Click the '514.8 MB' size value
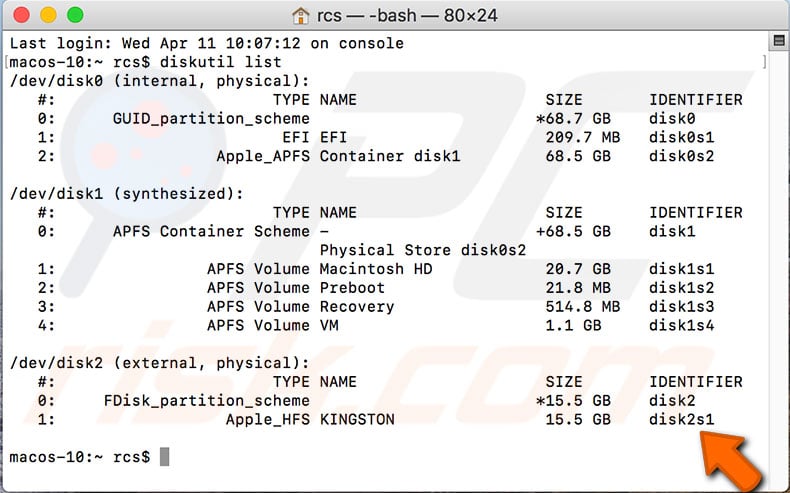 point(583,307)
